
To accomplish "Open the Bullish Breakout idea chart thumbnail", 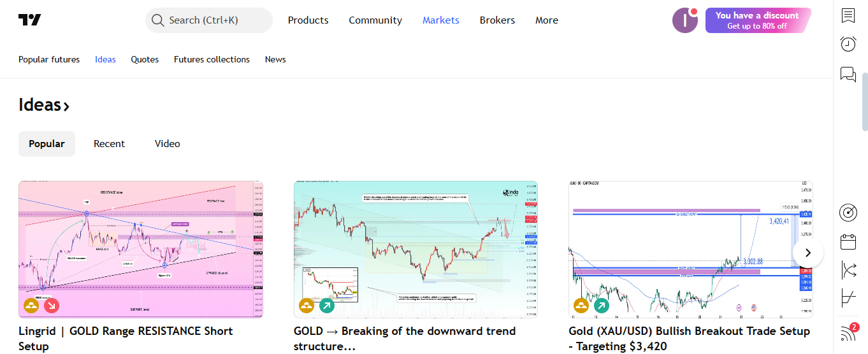I will (691, 249).
